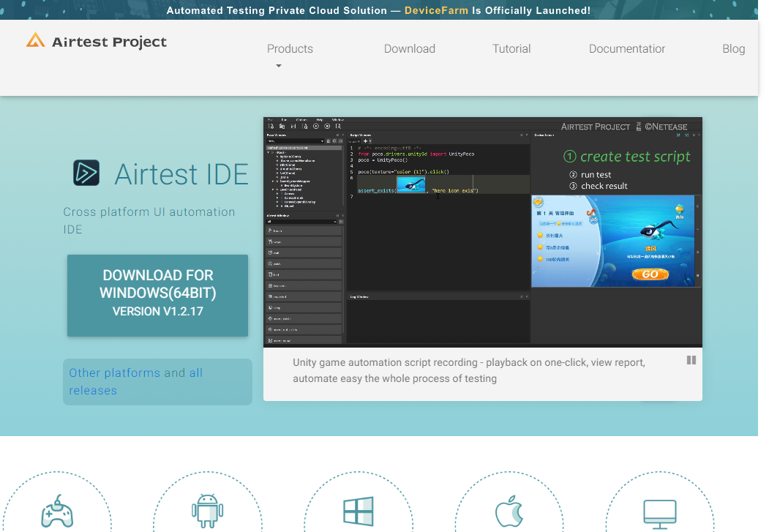The image size is (769, 532).
Task: Click 'run test' step in demo
Action: pyautogui.click(x=590, y=175)
